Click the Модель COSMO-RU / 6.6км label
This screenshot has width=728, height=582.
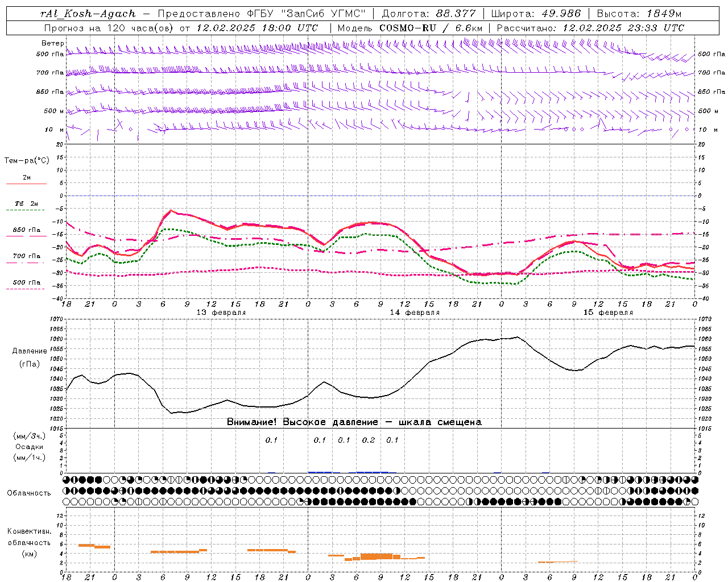[410, 28]
